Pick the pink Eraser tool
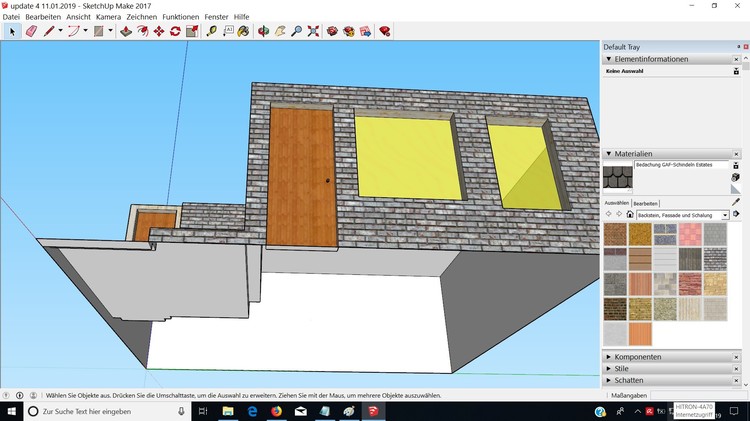This screenshot has height=421, width=750. click(31, 32)
